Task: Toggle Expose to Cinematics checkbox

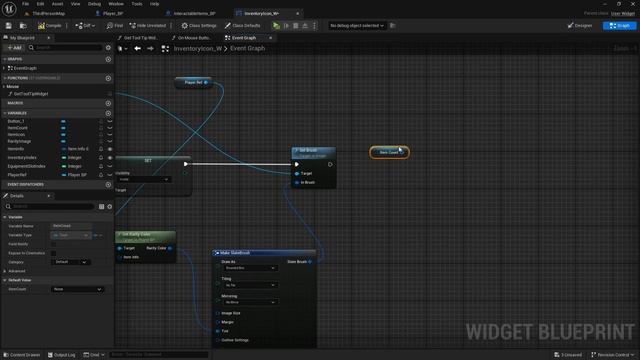Action: (53, 253)
